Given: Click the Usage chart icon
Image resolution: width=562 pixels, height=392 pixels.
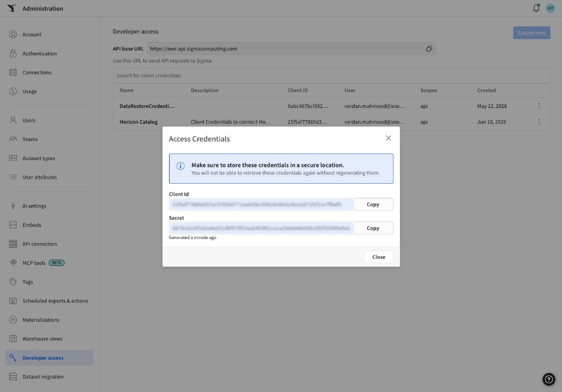Looking at the screenshot, I should click(x=13, y=92).
